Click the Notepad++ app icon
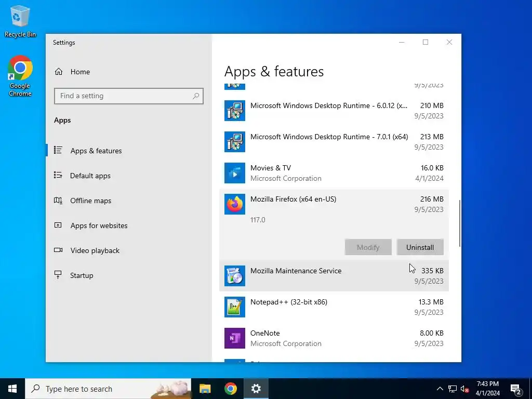 (235, 307)
